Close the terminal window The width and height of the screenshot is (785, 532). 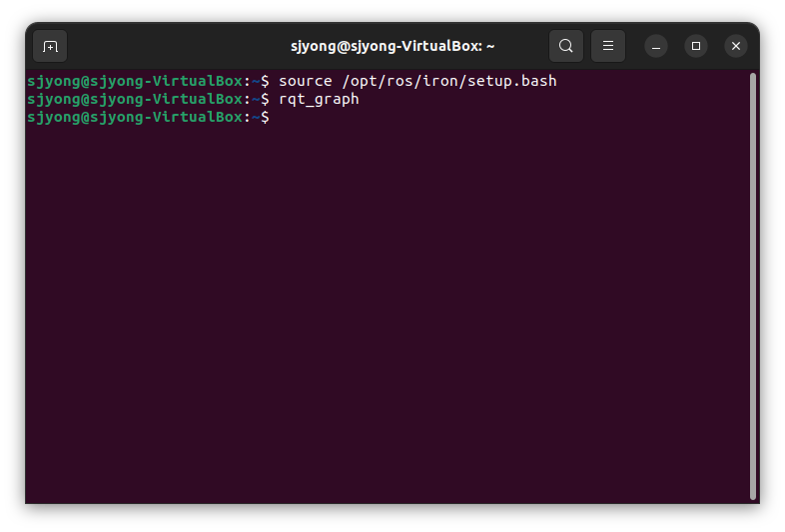[x=736, y=47]
